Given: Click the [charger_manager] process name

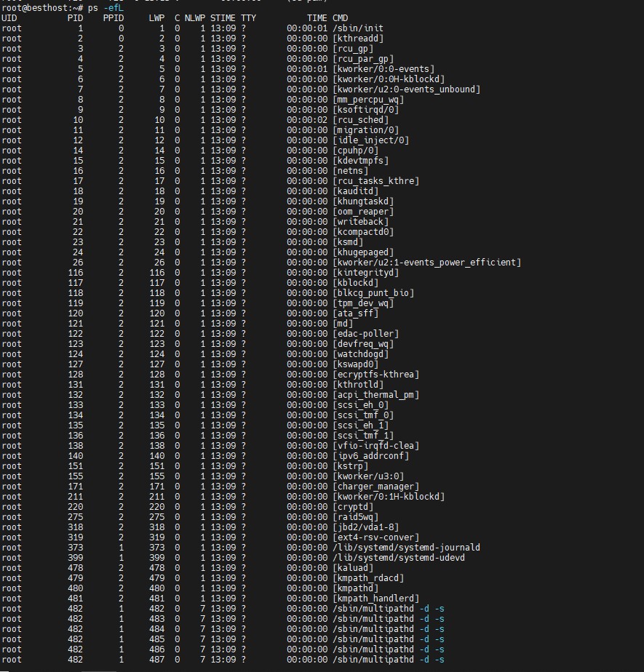Looking at the screenshot, I should pos(376,487).
